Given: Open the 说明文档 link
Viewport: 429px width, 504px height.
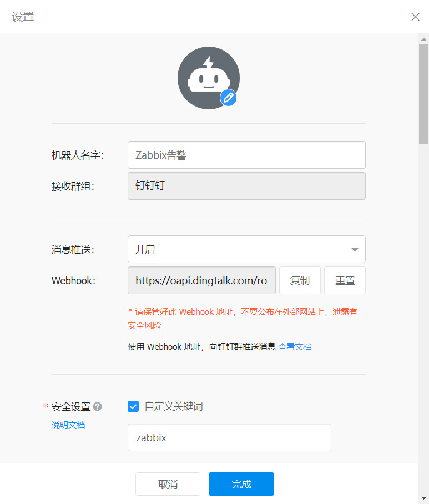Looking at the screenshot, I should pos(68,425).
